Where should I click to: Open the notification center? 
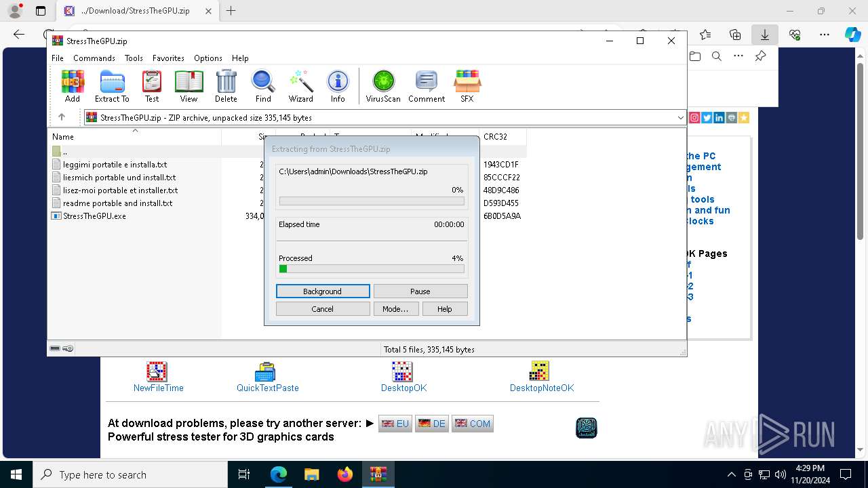846,474
